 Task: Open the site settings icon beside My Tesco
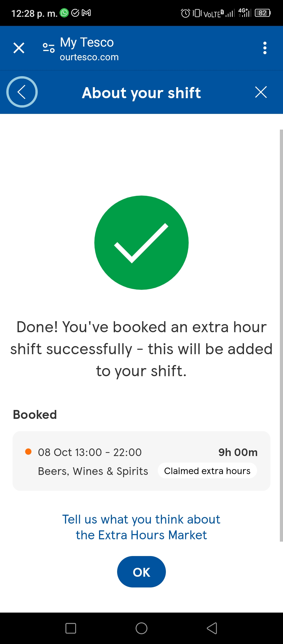[x=49, y=48]
